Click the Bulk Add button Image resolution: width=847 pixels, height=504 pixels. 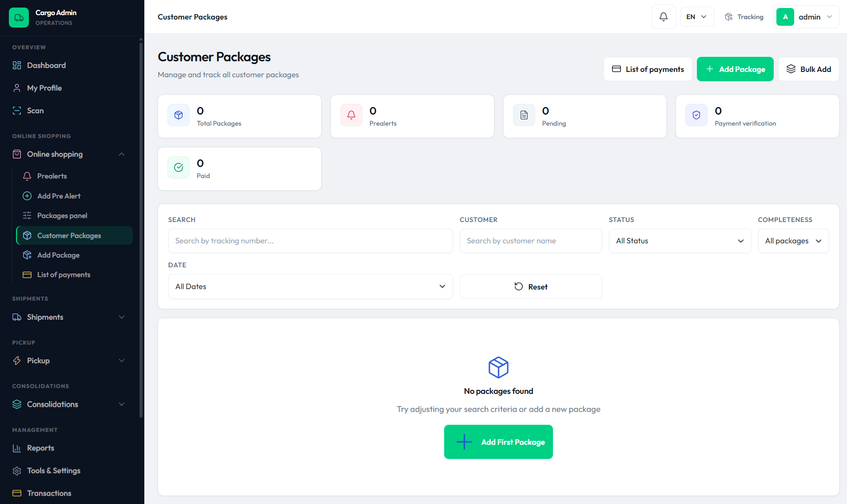pos(808,69)
